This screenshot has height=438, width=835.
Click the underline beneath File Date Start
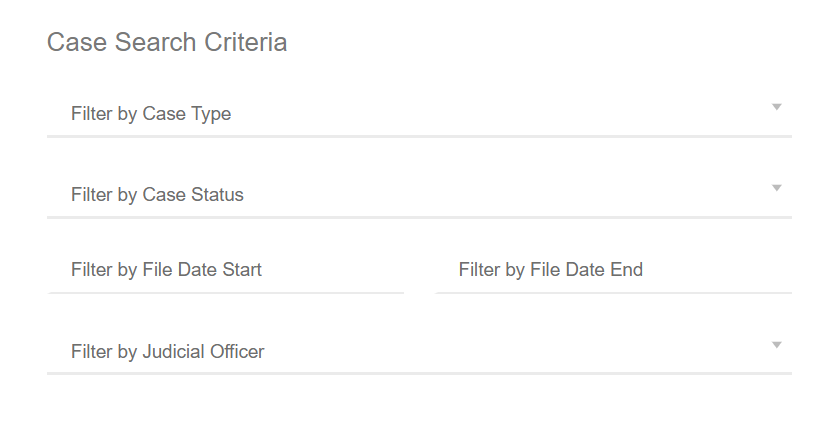point(226,293)
